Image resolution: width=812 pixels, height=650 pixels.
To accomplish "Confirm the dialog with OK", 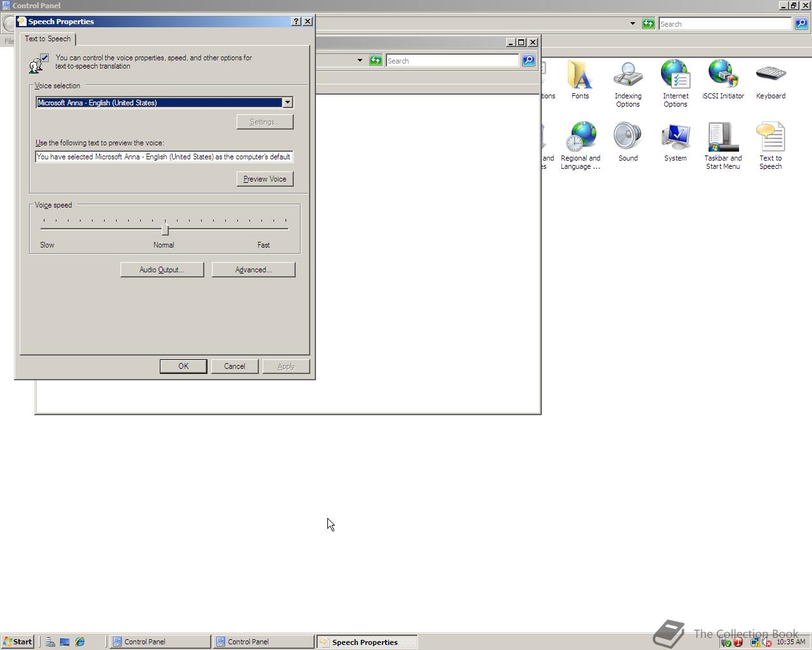I will 183,366.
